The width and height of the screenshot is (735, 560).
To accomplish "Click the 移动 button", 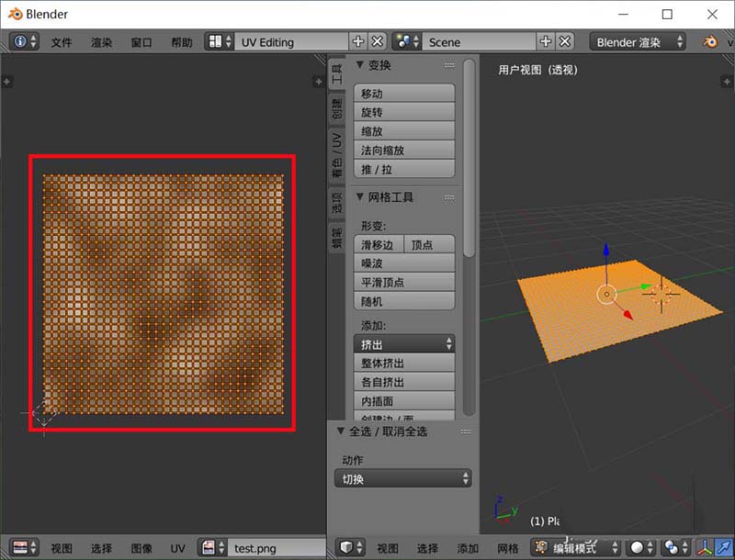I will coord(404,93).
